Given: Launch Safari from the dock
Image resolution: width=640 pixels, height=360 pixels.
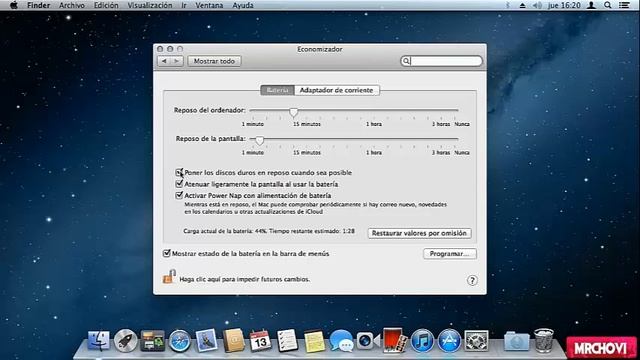Looking at the screenshot, I should [180, 341].
